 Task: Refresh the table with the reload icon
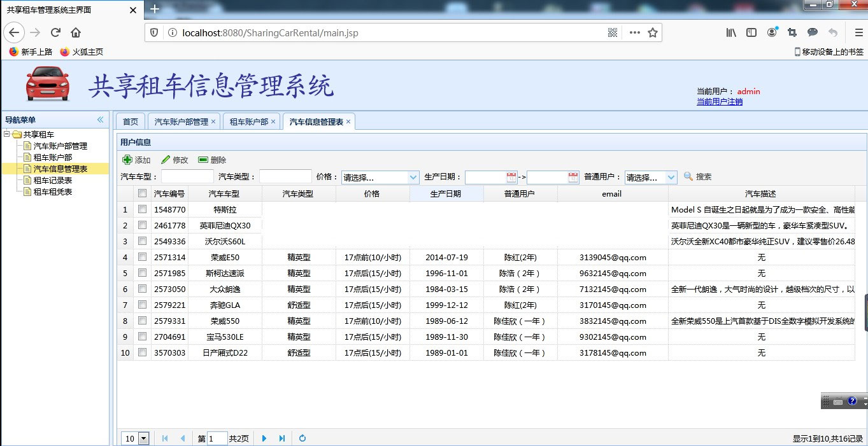point(302,438)
